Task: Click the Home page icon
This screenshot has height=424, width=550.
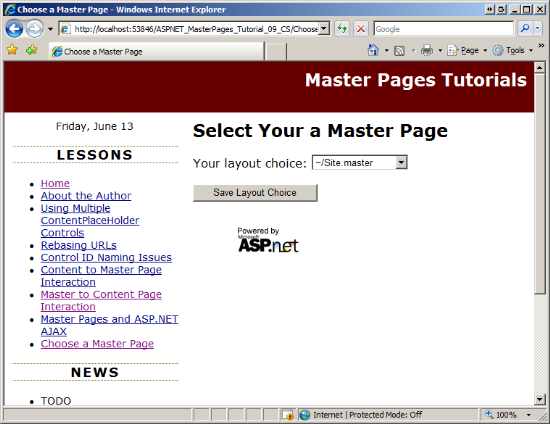Action: click(373, 51)
